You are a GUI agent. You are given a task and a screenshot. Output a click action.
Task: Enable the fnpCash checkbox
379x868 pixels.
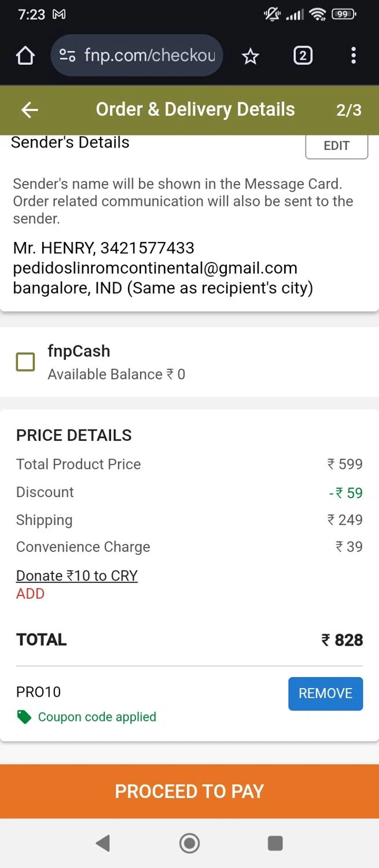25,362
